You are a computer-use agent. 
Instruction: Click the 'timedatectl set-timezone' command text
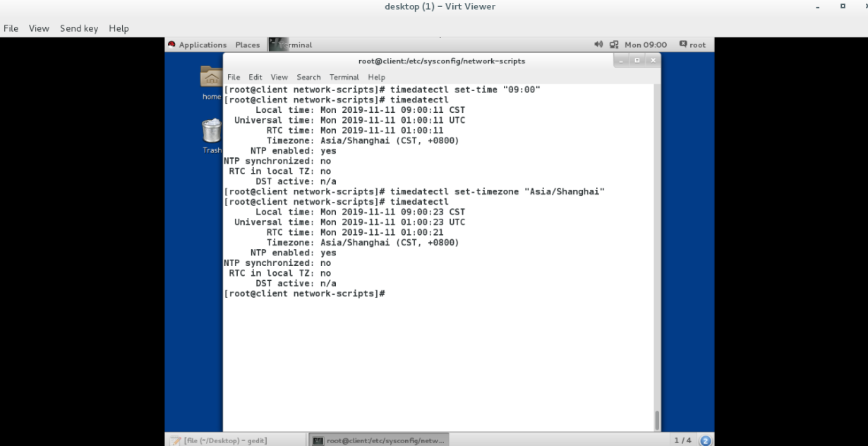498,192
